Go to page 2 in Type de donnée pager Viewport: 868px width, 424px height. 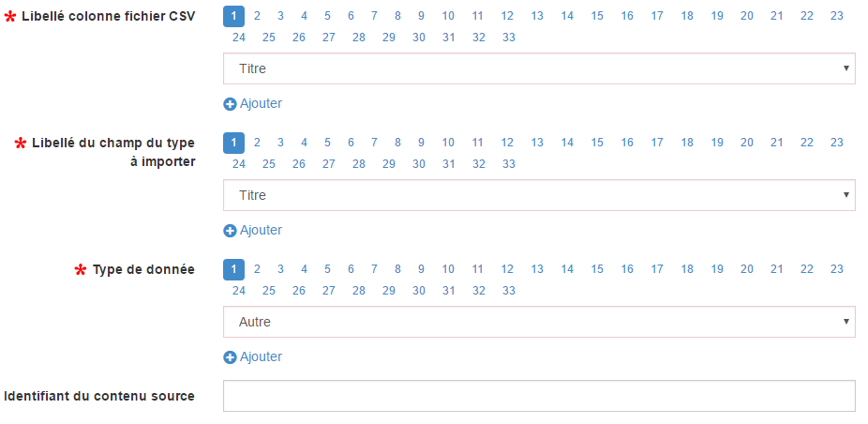tap(257, 269)
